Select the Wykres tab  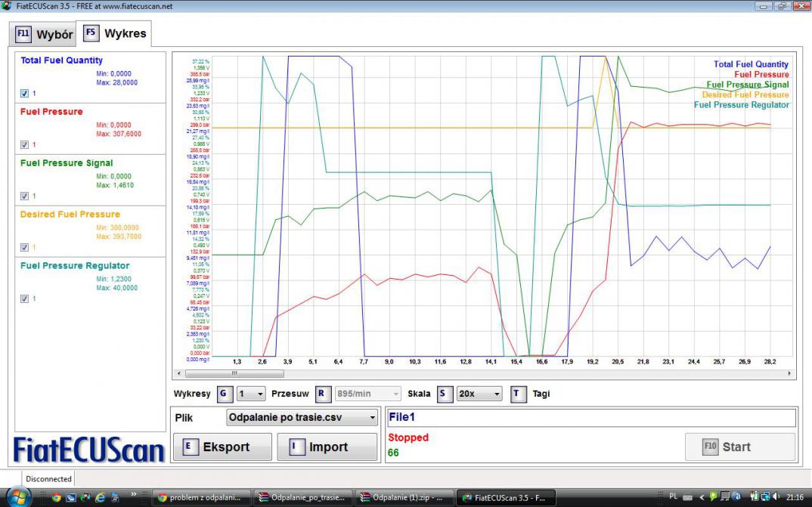pos(114,34)
